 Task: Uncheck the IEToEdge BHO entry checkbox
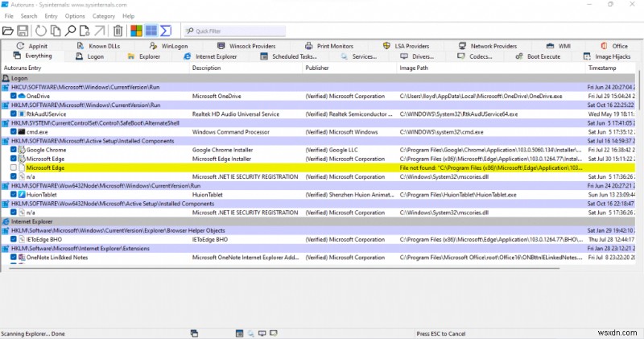tap(14, 239)
